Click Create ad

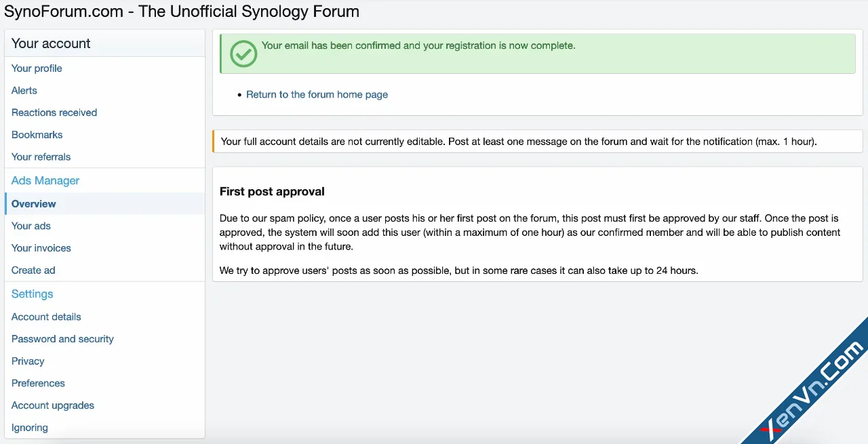(x=33, y=270)
